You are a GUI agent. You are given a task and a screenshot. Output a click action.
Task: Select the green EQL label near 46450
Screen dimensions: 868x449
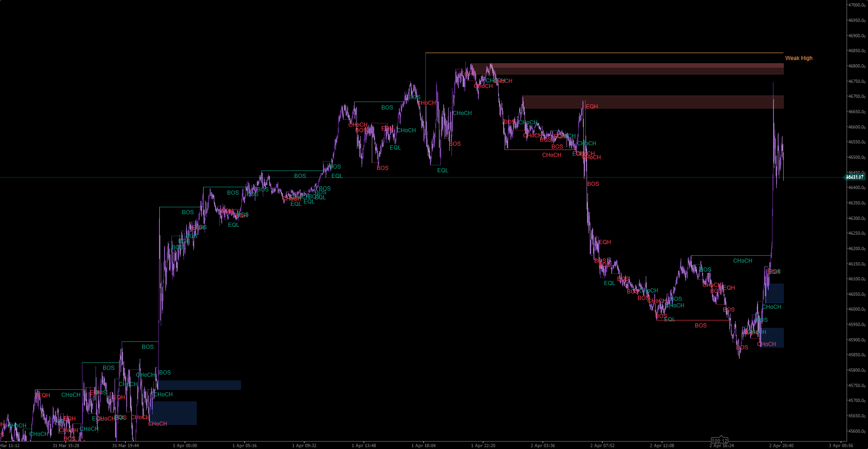tap(443, 170)
